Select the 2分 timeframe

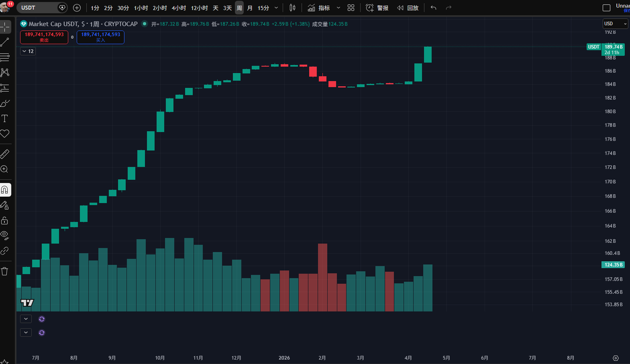pos(108,8)
